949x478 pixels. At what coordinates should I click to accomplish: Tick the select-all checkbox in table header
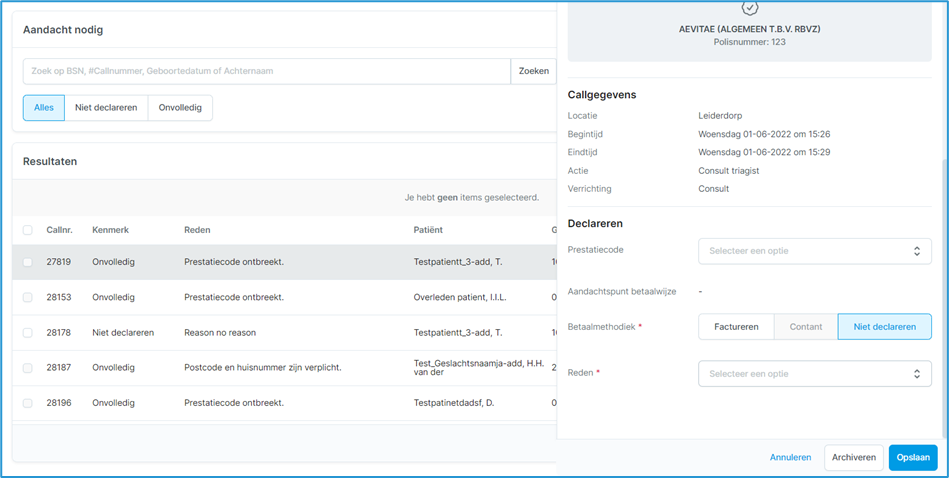[x=28, y=230]
